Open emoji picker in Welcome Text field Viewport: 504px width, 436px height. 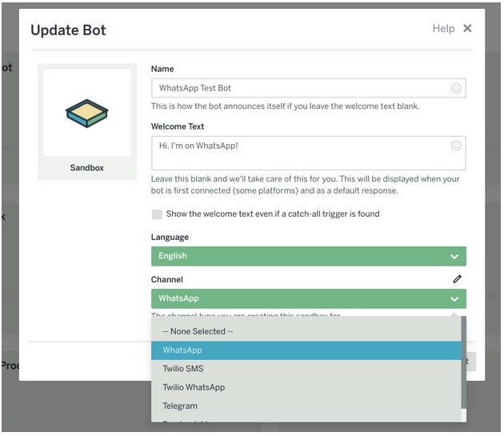tap(456, 146)
